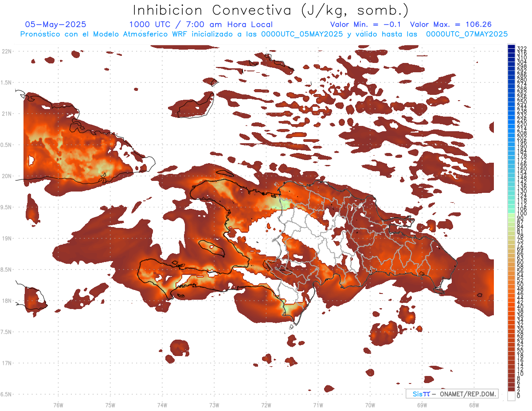
Task: Click the 20N latitude label
Action: tap(7, 176)
